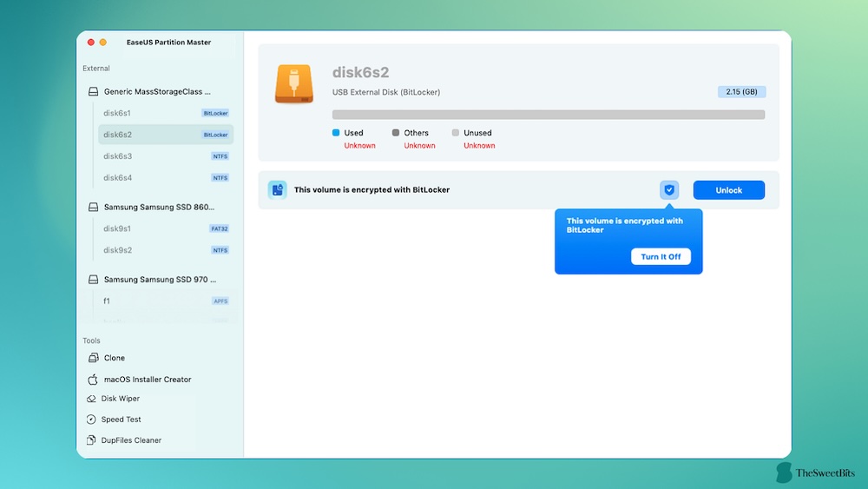The height and width of the screenshot is (489, 868).
Task: Click USB External Disk (BitLocker) text
Action: click(x=386, y=92)
